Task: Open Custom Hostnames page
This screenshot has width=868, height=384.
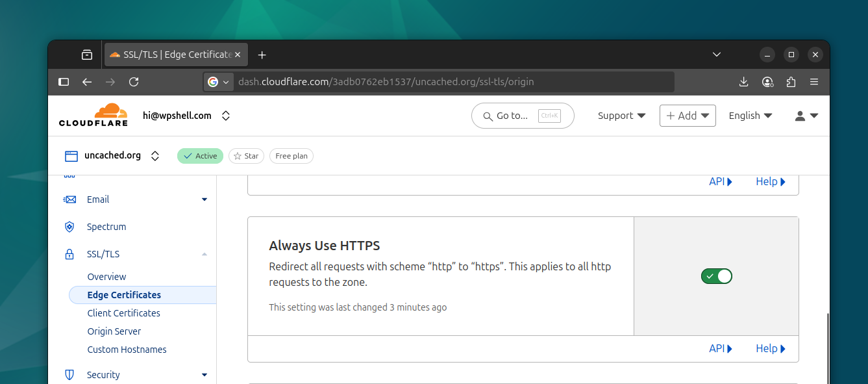Action: [x=127, y=350]
